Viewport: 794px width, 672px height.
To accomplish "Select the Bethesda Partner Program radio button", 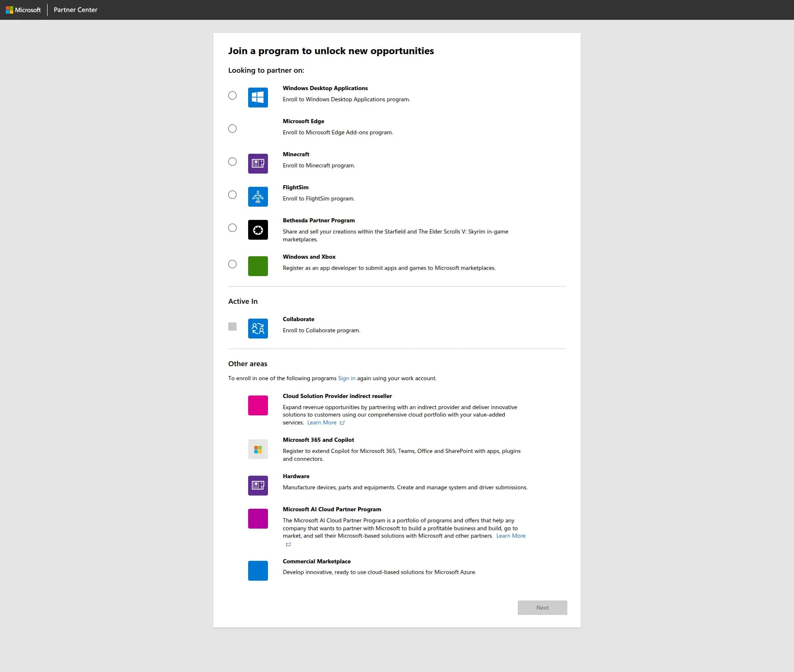I will coord(232,228).
